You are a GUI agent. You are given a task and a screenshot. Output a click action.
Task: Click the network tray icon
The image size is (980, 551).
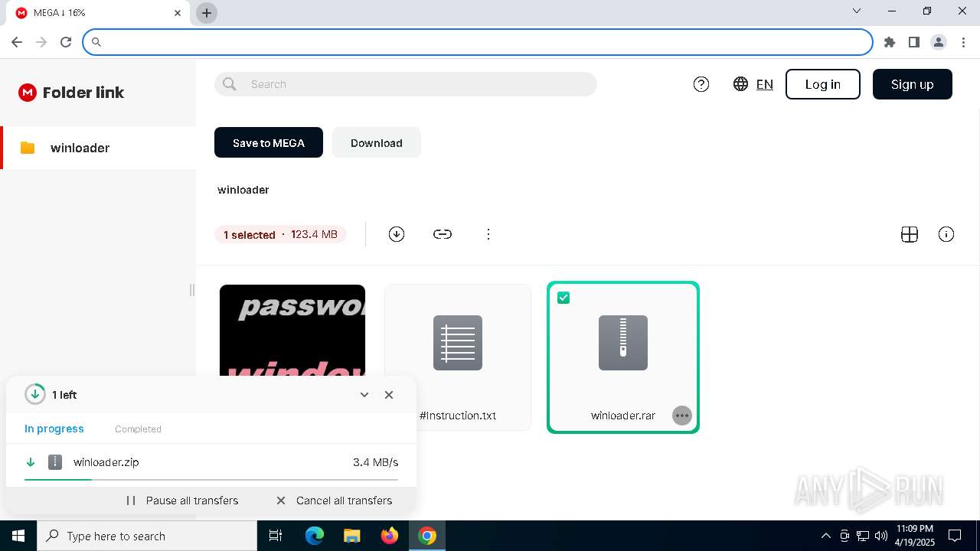pyautogui.click(x=863, y=536)
